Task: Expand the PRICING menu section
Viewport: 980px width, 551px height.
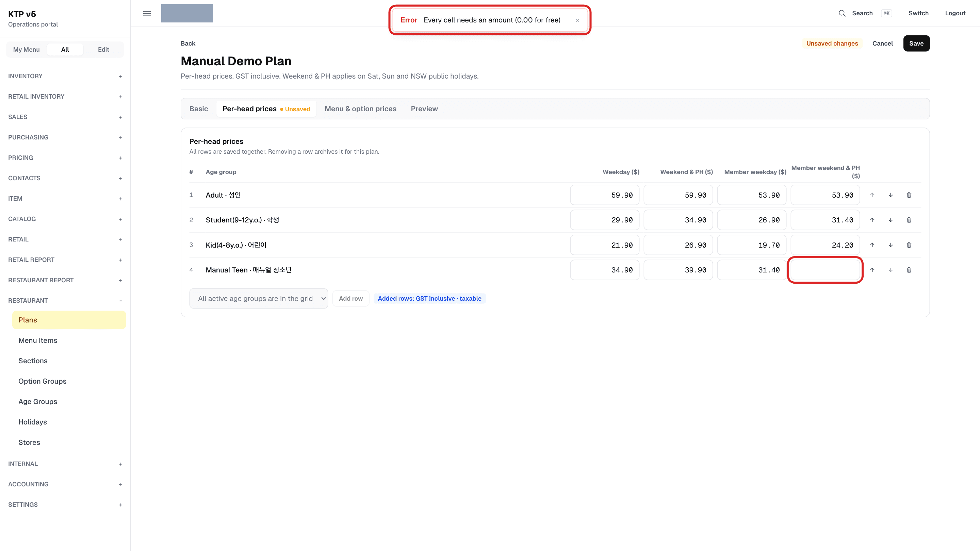Action: pyautogui.click(x=65, y=158)
